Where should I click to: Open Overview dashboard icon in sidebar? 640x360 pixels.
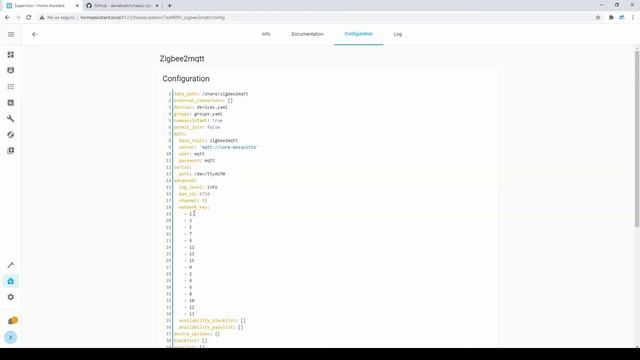[x=11, y=55]
